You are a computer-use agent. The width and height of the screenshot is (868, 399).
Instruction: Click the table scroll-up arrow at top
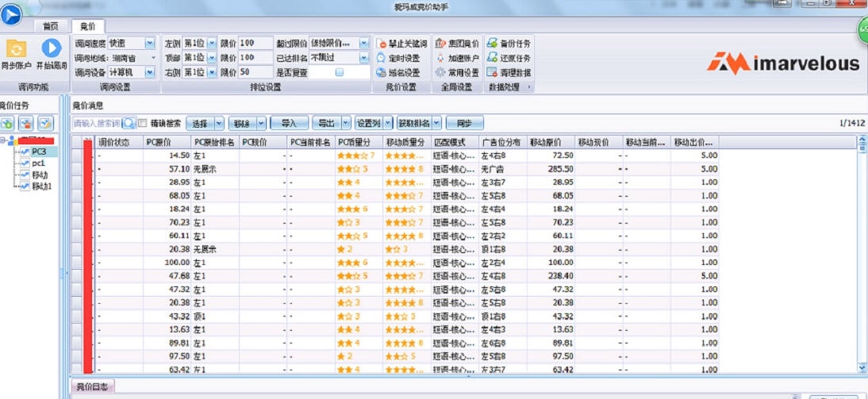pyautogui.click(x=862, y=140)
